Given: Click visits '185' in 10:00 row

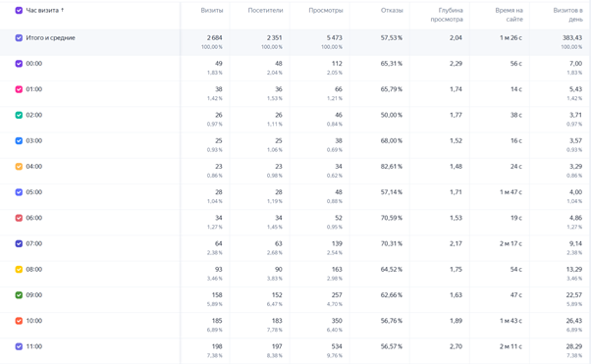Looking at the screenshot, I should (217, 321).
